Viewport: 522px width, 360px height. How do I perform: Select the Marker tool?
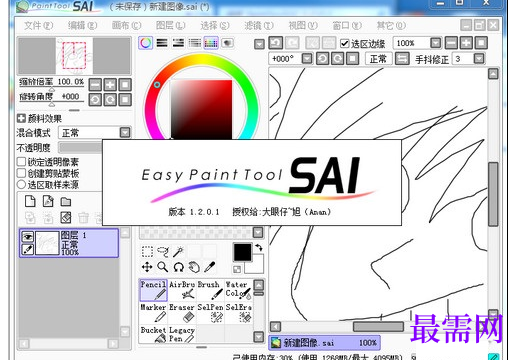153,313
